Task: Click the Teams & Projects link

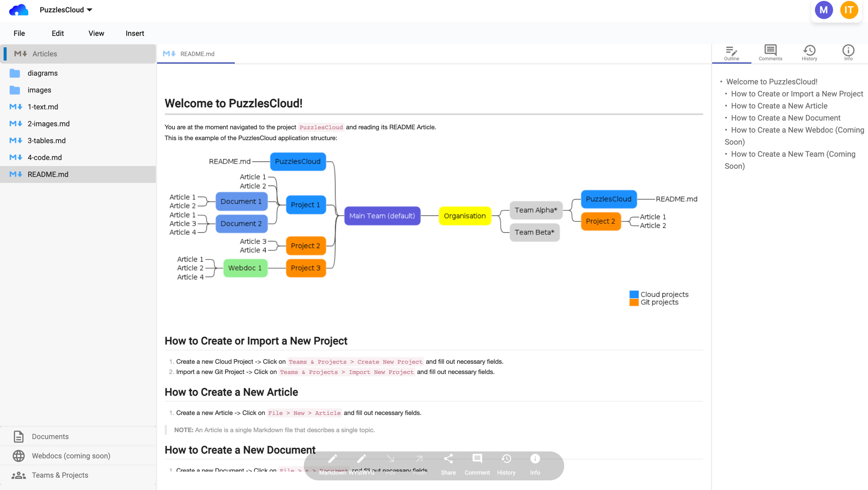Action: (x=60, y=475)
